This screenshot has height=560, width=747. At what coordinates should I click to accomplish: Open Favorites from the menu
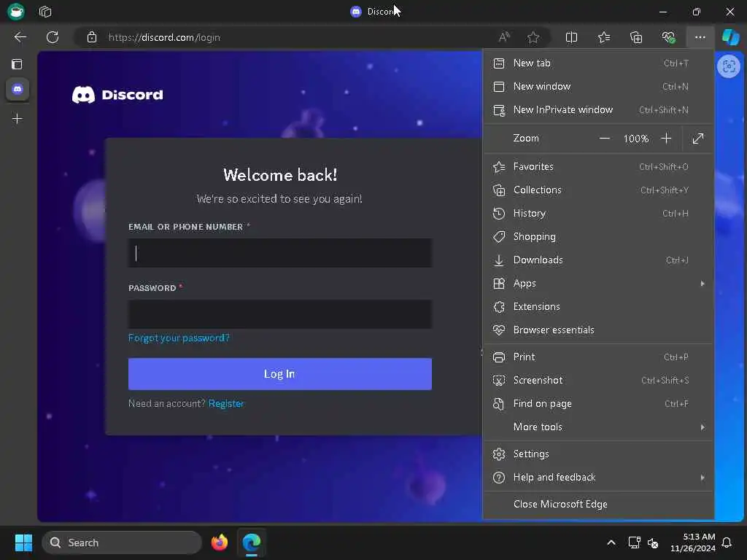[x=598, y=167]
